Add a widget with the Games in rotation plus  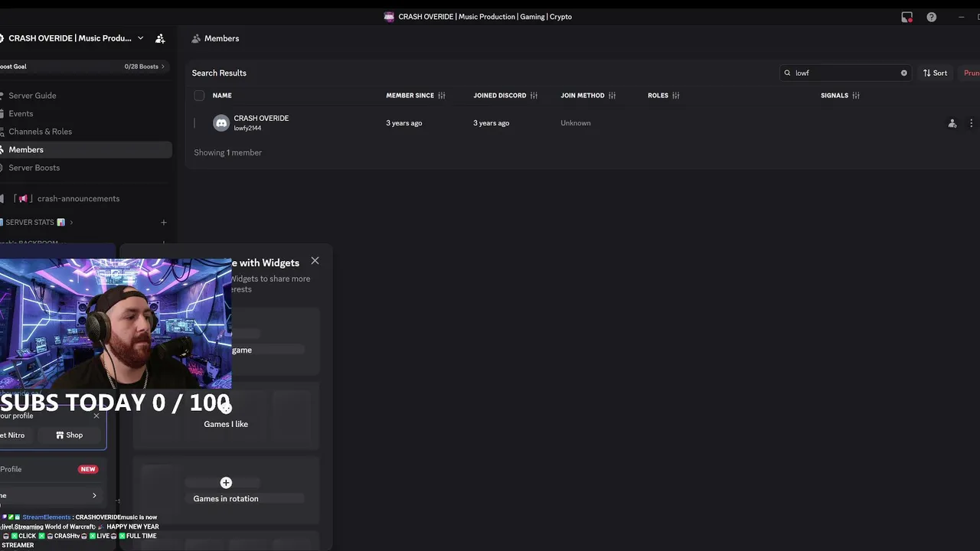[x=226, y=483]
